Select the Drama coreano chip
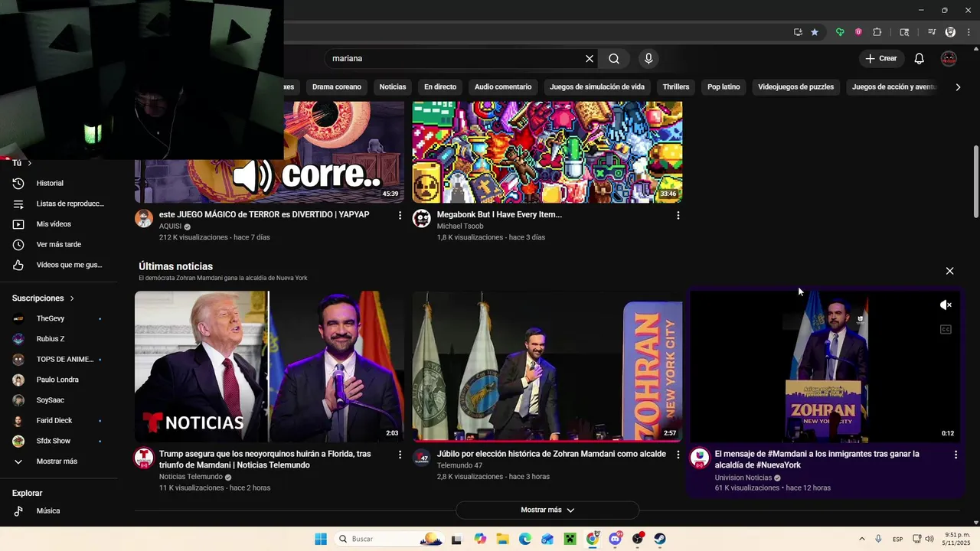This screenshot has width=980, height=551. click(x=337, y=87)
